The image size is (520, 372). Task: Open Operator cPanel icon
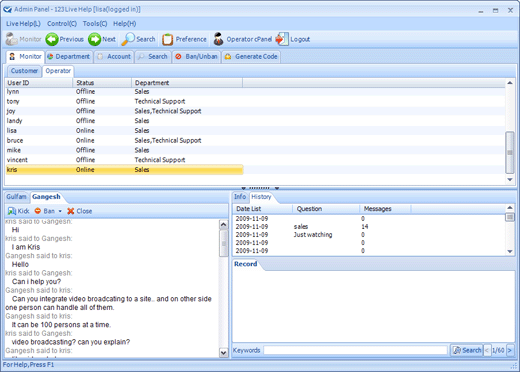click(x=218, y=39)
